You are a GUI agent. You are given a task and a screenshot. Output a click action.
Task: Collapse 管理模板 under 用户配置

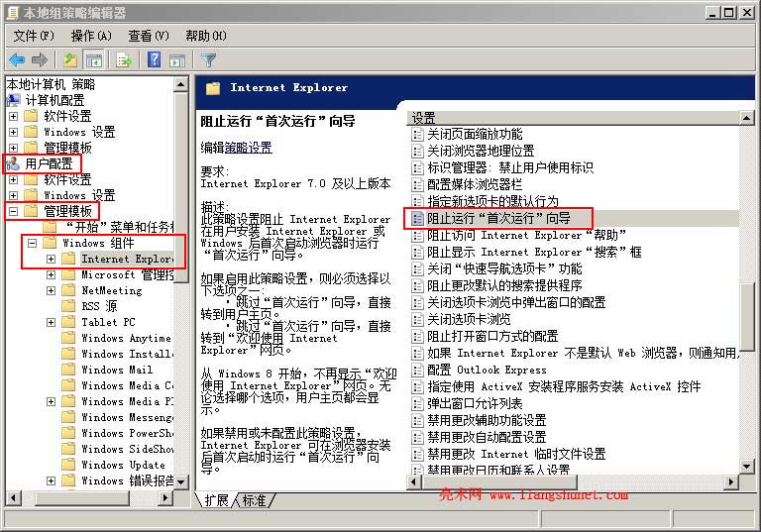coord(14,211)
